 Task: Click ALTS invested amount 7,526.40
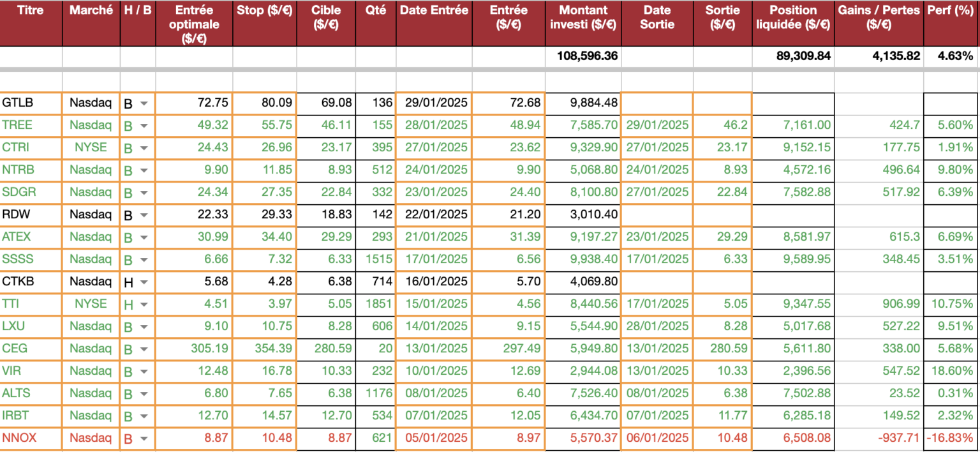coord(583,393)
